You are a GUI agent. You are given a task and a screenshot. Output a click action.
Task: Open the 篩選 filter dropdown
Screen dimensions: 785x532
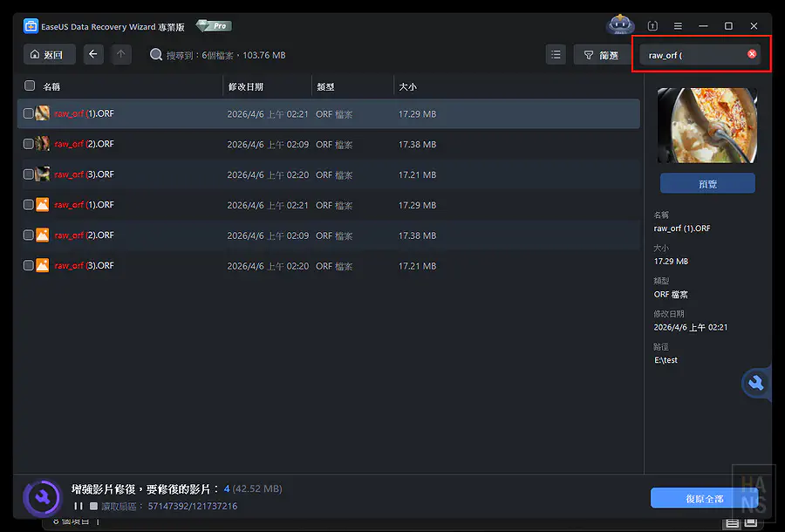(601, 55)
